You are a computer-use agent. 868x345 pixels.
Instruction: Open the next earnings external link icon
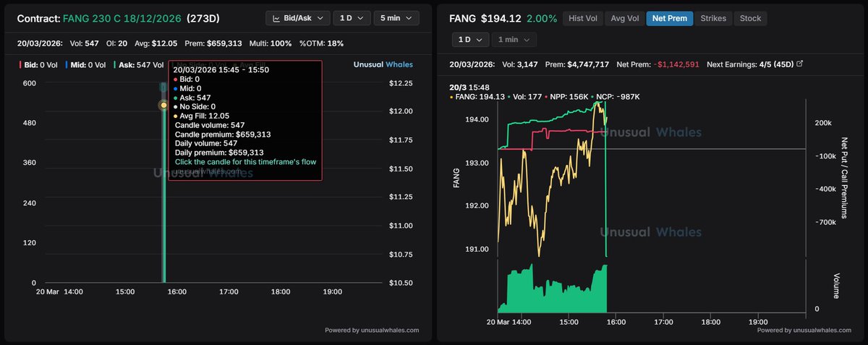point(799,64)
